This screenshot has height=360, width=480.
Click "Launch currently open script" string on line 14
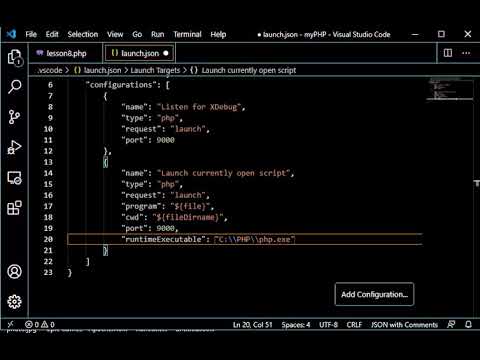pyautogui.click(x=223, y=173)
